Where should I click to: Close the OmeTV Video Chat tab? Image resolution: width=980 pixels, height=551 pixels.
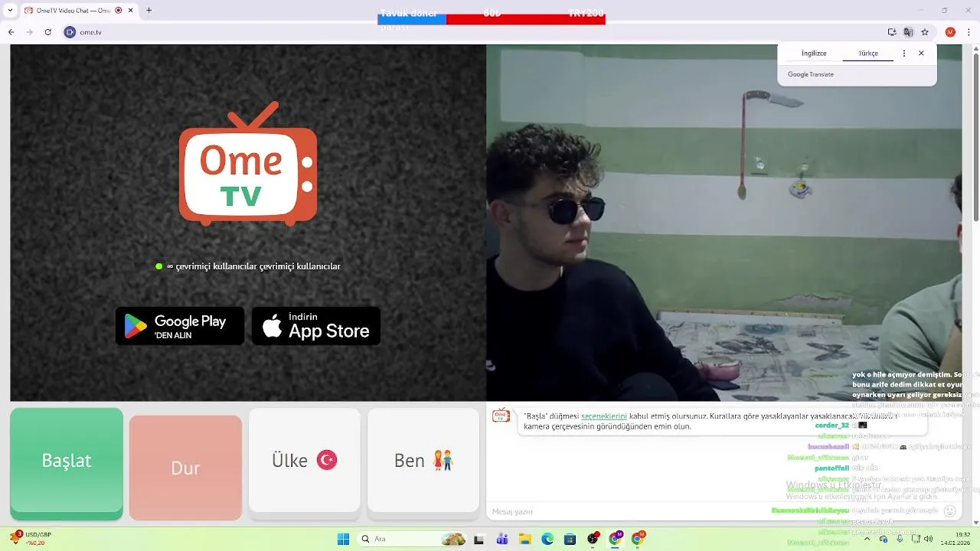[131, 11]
